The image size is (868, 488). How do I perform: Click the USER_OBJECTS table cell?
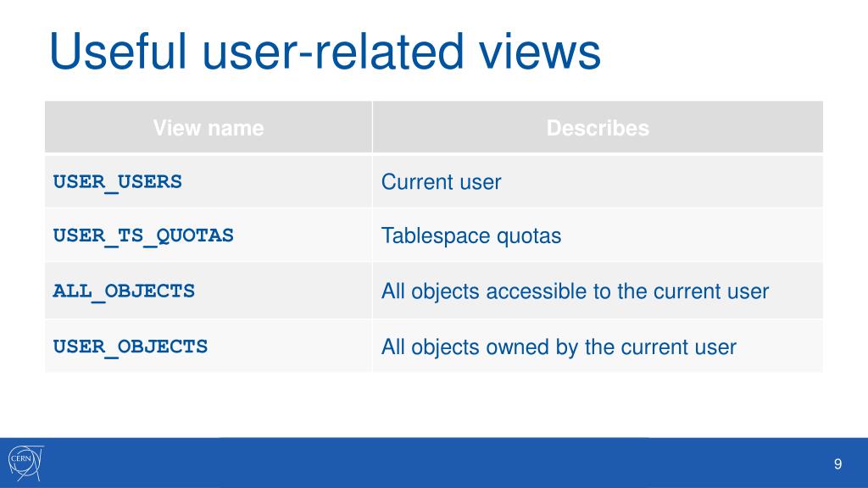tap(209, 347)
